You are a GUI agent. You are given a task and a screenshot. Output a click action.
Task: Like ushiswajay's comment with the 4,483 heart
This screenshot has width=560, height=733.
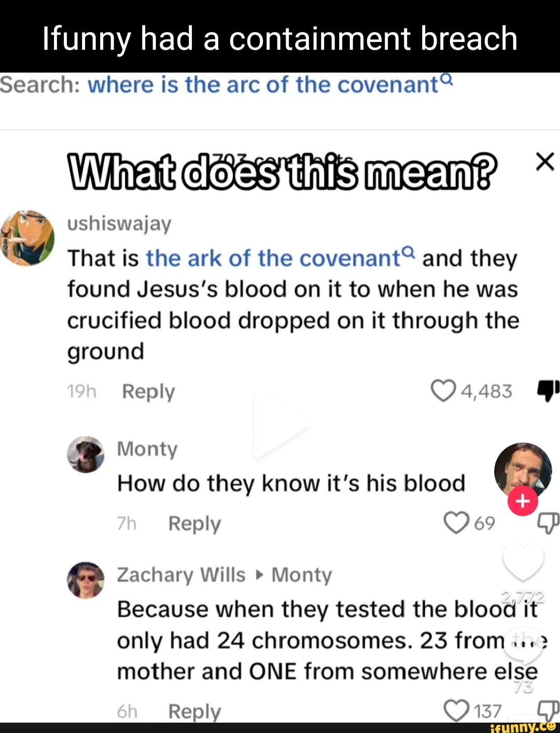click(x=443, y=390)
